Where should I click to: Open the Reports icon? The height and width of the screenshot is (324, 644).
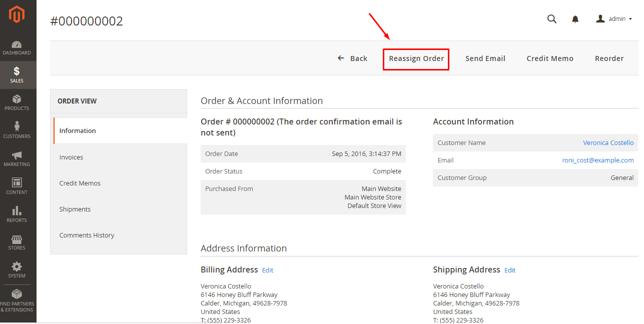17,212
